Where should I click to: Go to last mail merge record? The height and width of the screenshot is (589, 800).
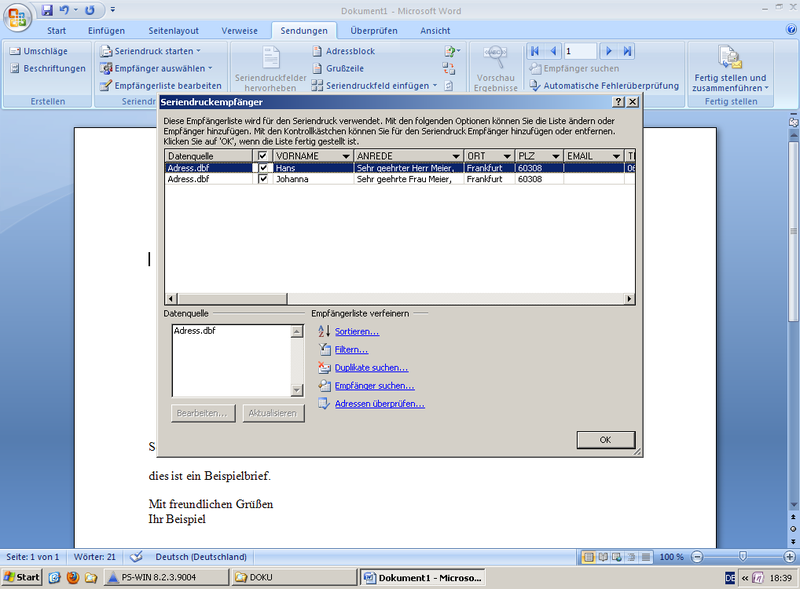coord(627,51)
